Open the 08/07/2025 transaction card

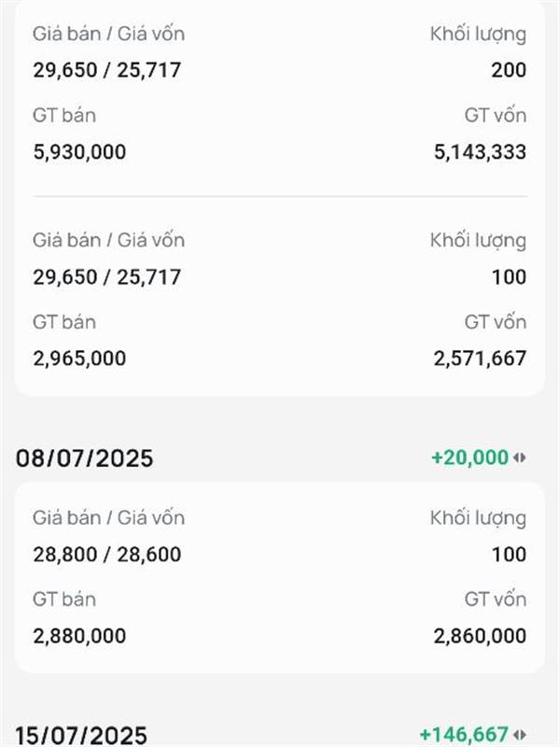[280, 577]
